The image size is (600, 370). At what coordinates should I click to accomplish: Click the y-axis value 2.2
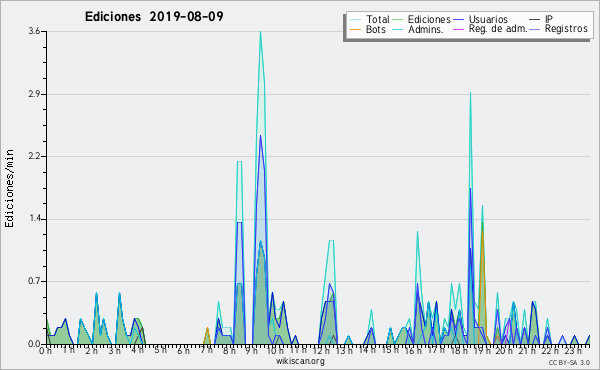[x=34, y=156]
